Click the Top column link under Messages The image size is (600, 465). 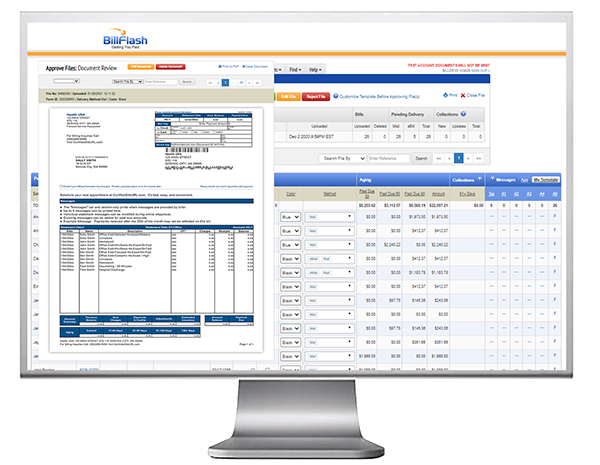click(491, 194)
